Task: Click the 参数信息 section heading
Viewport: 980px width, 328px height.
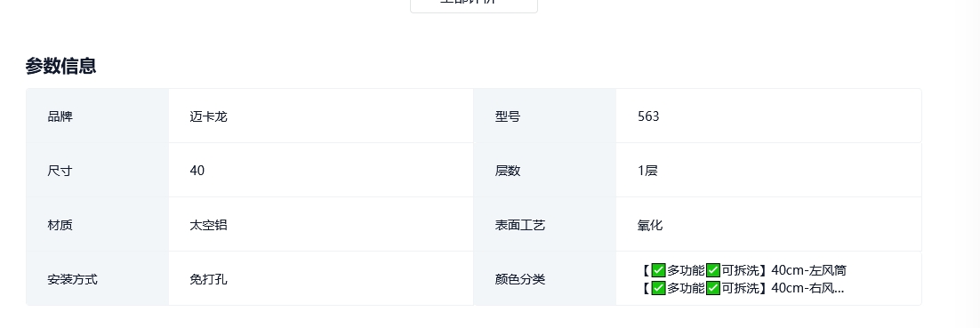Action: 60,66
